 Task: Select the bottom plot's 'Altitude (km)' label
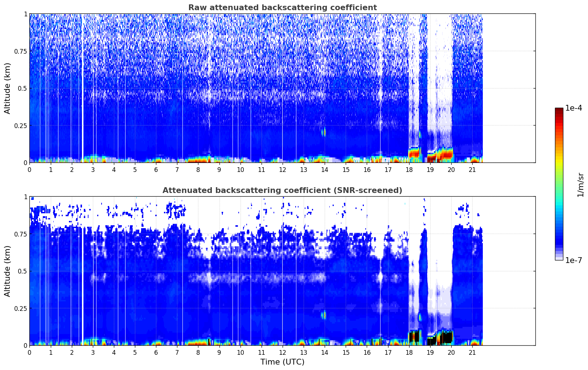[x=8, y=271]
